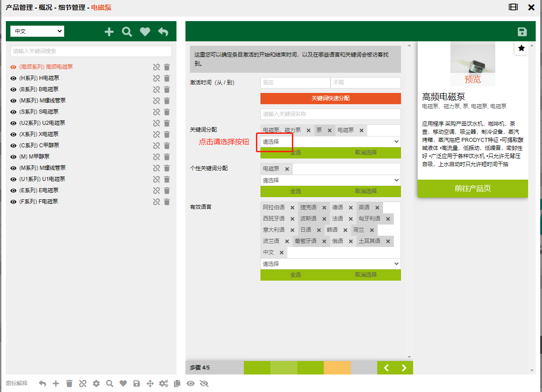The width and height of the screenshot is (542, 392).
Task: Open search via magnifier icon in left header
Action: pyautogui.click(x=127, y=32)
